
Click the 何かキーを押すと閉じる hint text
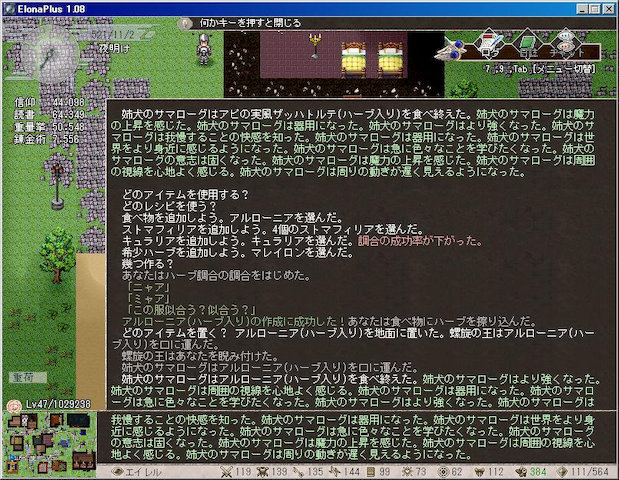tap(250, 23)
